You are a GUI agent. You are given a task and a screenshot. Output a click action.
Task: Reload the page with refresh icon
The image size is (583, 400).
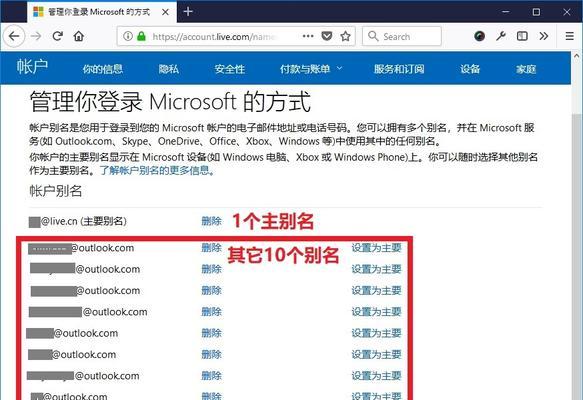(57, 36)
